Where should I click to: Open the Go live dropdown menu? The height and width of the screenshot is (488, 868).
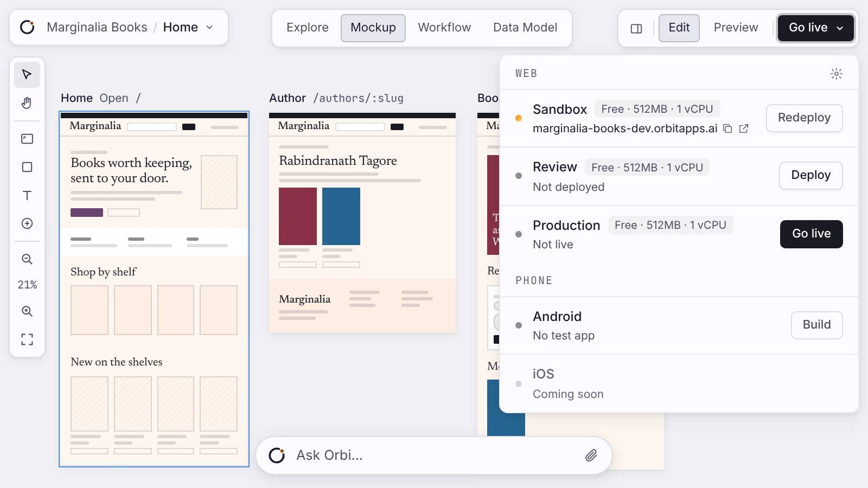coord(816,28)
